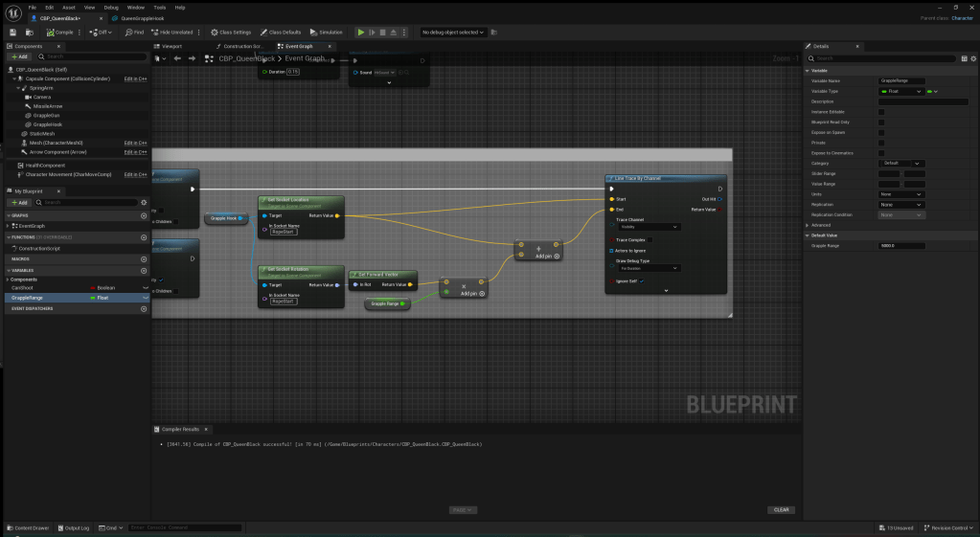The image size is (980, 537).
Task: Open Class Settings
Action: tap(230, 32)
